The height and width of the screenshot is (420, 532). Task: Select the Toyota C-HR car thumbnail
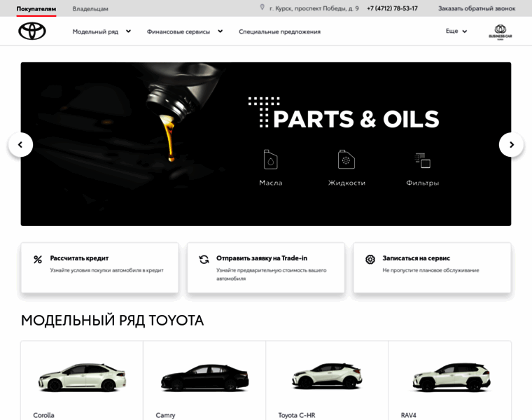point(327,376)
